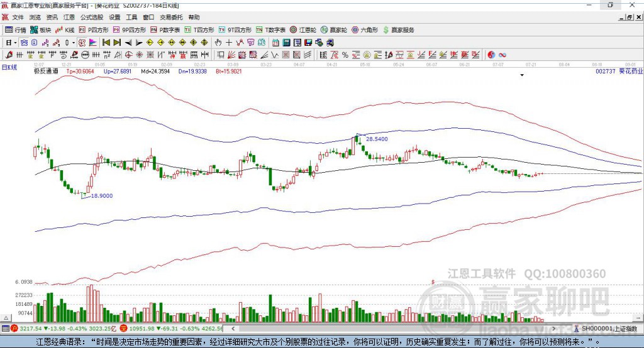Open the 9P四方形 square tool

click(x=130, y=30)
